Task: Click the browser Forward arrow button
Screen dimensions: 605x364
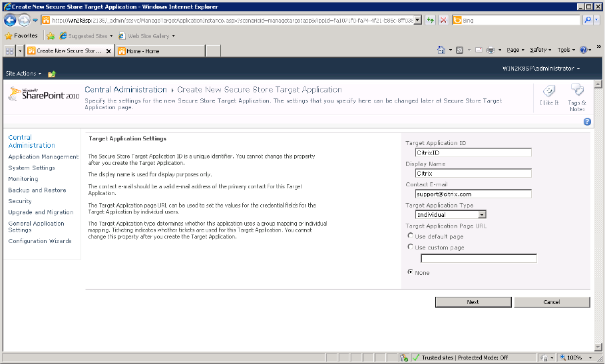Action: (x=24, y=20)
